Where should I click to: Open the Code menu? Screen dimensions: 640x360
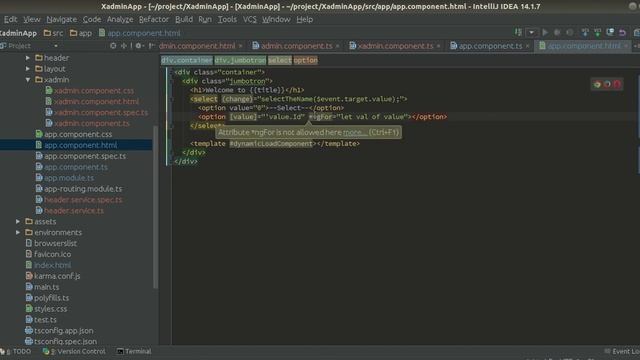coord(92,19)
